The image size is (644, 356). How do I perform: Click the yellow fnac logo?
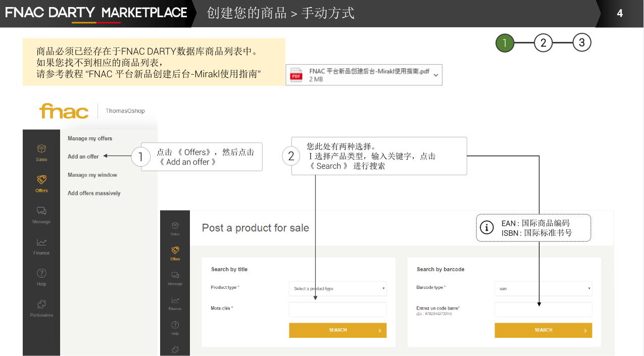tap(64, 111)
